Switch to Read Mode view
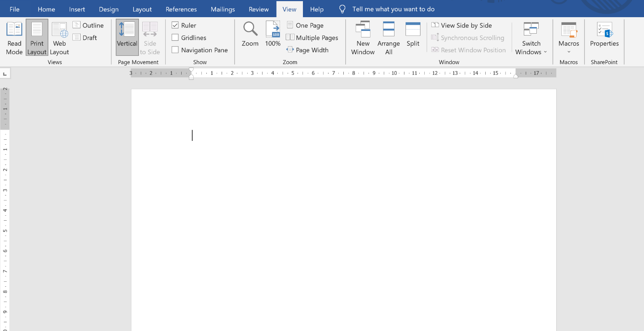The image size is (644, 331). (14, 38)
